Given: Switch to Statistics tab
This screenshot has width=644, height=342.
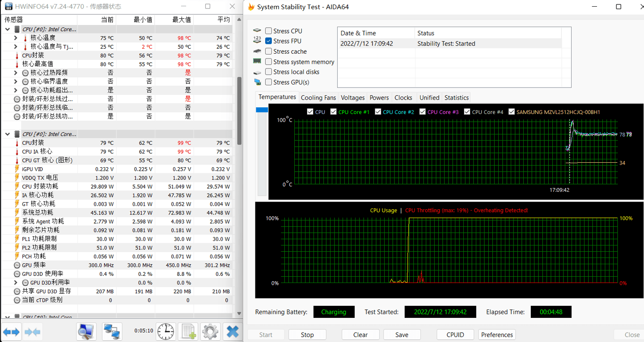Looking at the screenshot, I should click(x=457, y=97).
